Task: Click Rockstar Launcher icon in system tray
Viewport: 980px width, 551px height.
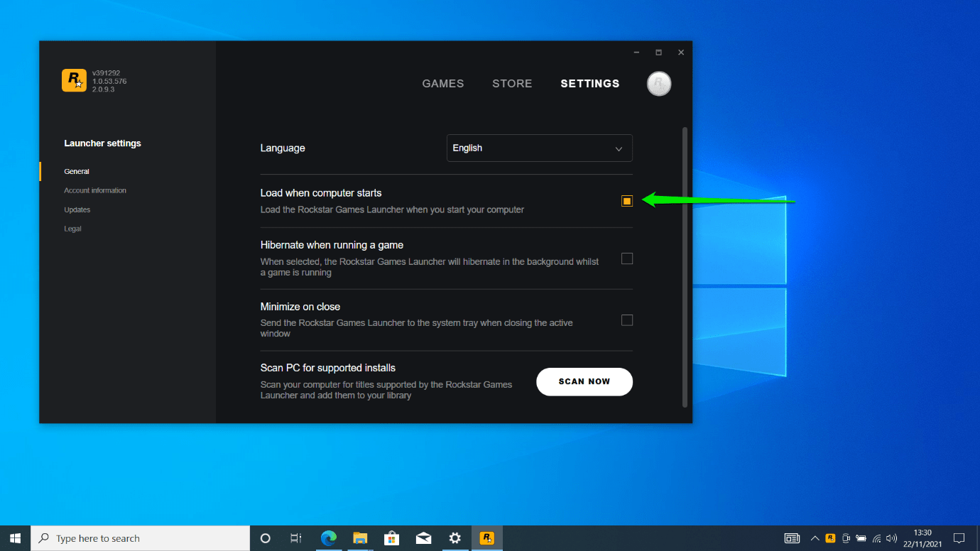Action: (830, 538)
